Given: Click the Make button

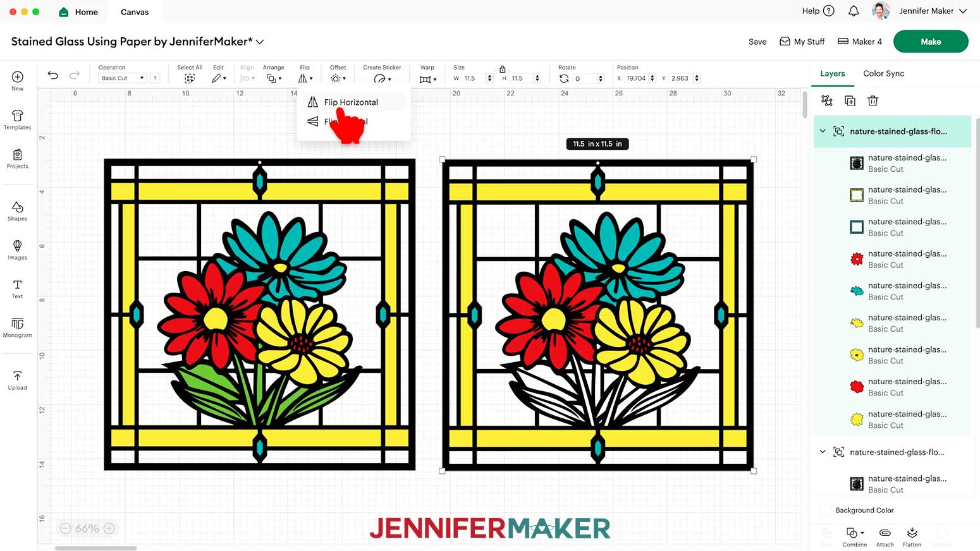Looking at the screenshot, I should pos(931,42).
